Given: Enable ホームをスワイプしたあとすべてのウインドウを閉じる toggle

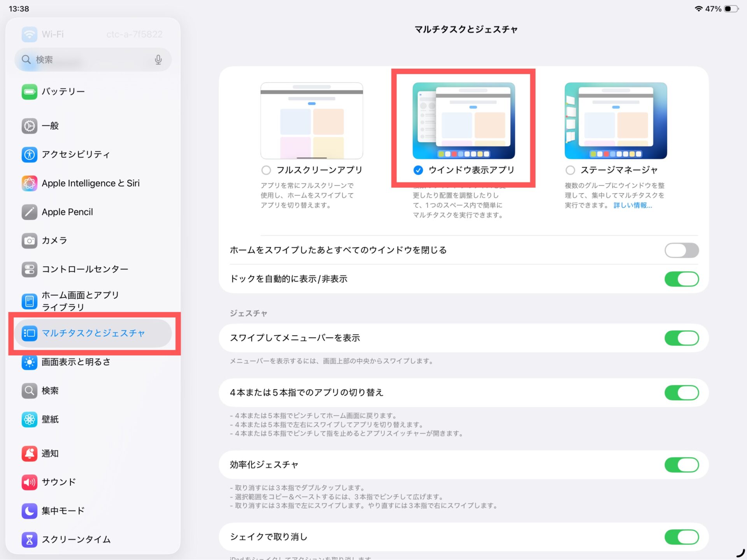Looking at the screenshot, I should [681, 250].
